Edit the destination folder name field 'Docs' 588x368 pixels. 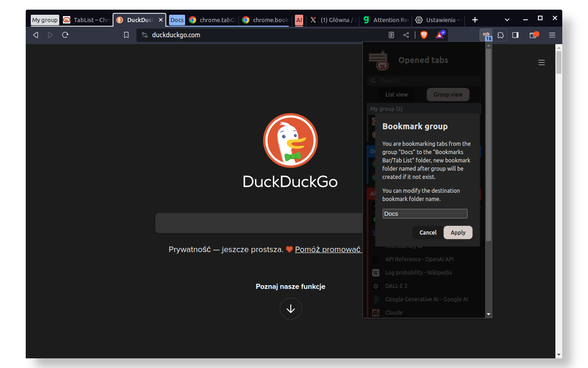(x=425, y=213)
